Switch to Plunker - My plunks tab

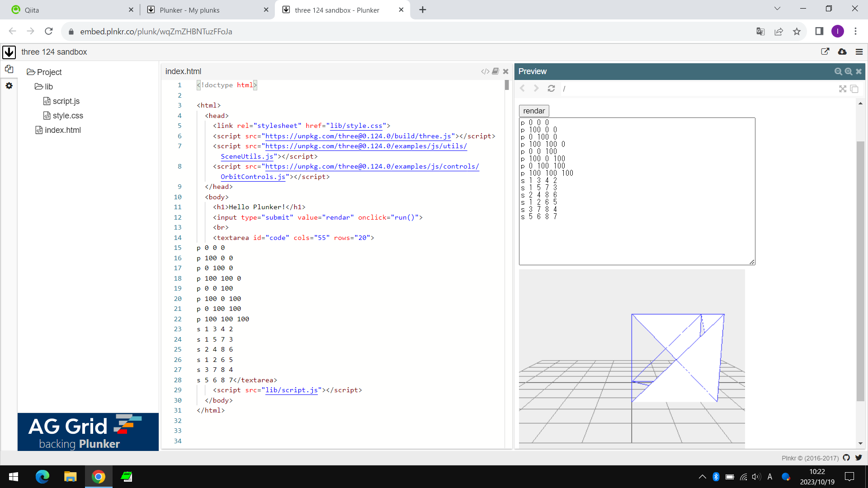(189, 10)
